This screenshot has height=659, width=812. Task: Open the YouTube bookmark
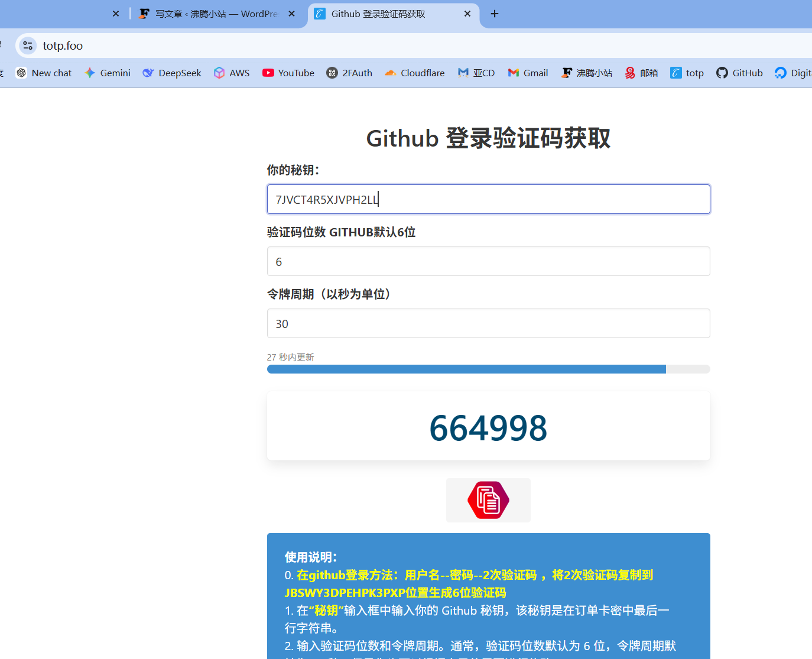pos(288,73)
